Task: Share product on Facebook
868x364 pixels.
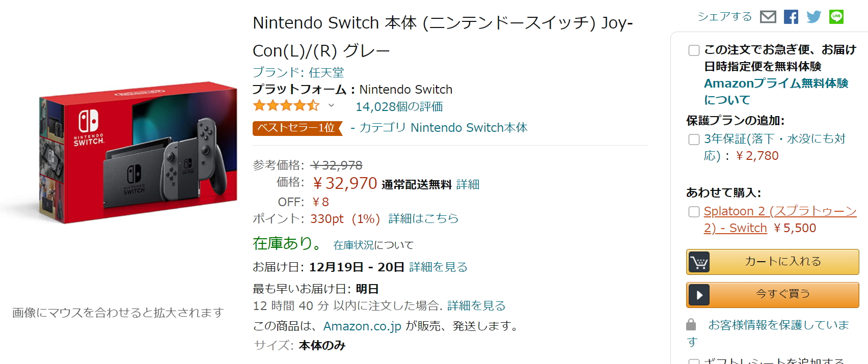Action: coord(791,17)
